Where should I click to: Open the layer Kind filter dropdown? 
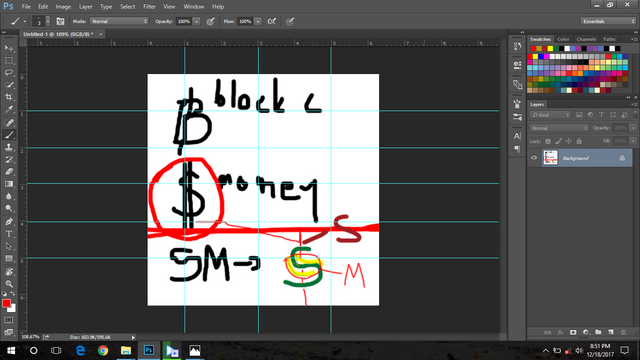[x=550, y=115]
